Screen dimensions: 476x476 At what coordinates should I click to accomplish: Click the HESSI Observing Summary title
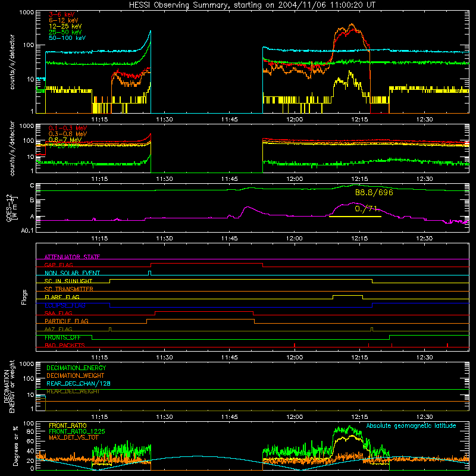(x=252, y=5)
